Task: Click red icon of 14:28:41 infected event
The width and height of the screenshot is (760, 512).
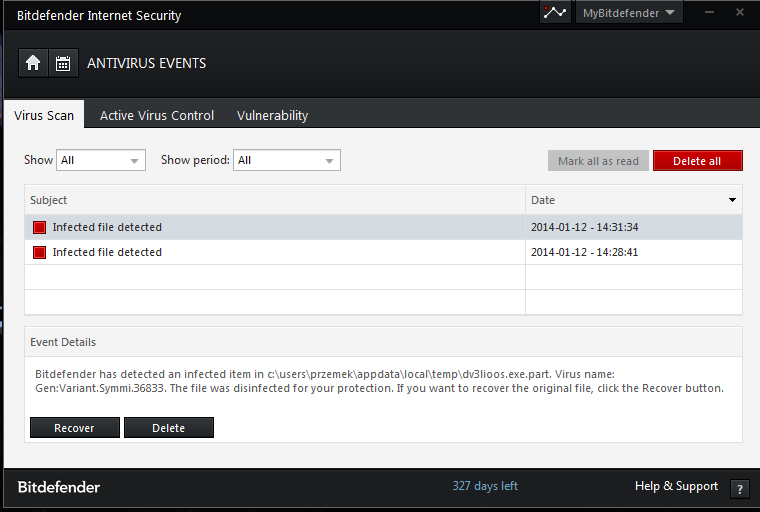Action: click(x=39, y=253)
